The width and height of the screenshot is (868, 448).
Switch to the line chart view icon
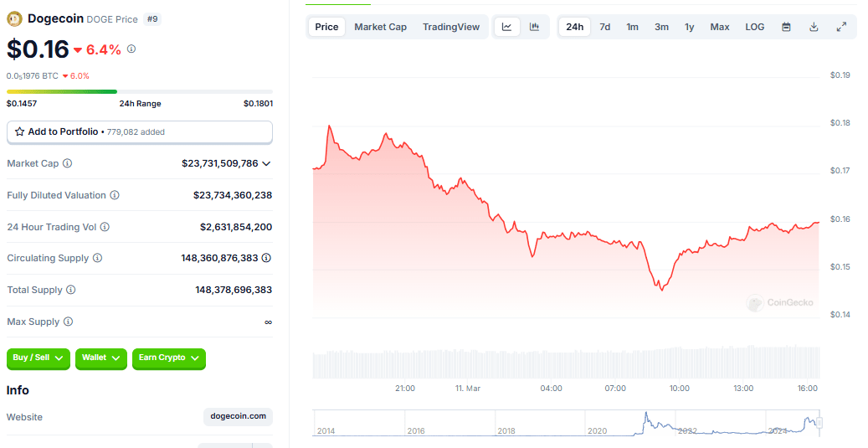pos(507,27)
